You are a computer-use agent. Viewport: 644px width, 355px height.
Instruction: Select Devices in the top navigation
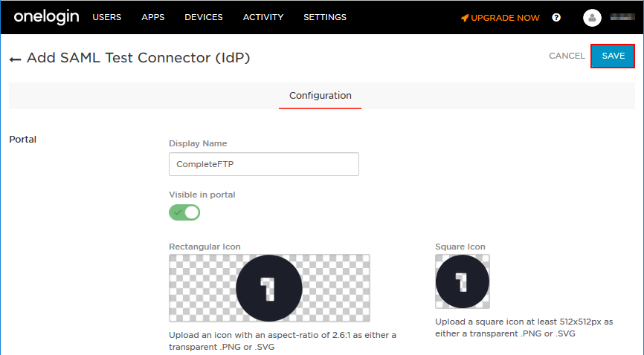click(x=203, y=17)
